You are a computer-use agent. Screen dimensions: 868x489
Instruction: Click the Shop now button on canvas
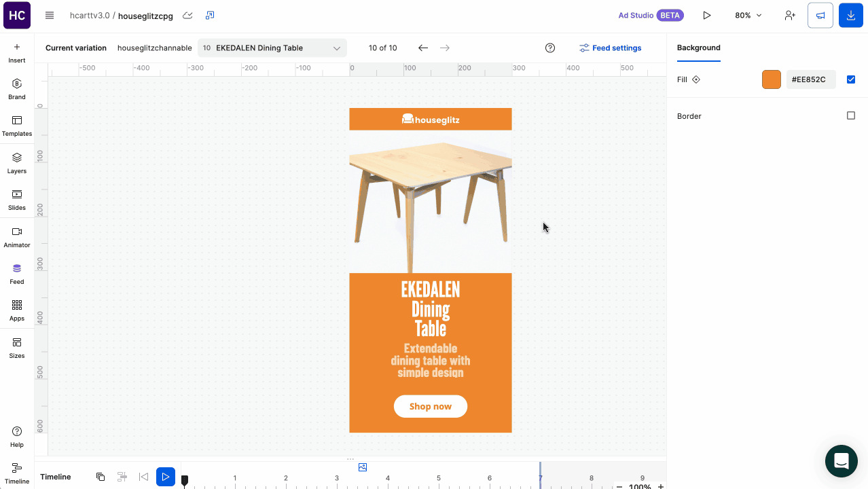coord(431,406)
